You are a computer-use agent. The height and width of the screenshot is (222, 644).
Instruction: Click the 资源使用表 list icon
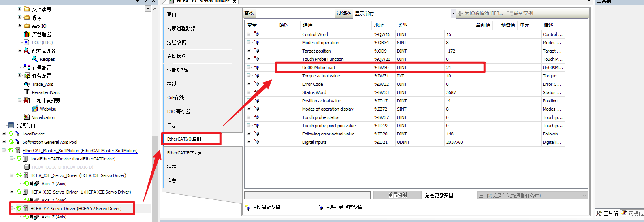point(11,126)
